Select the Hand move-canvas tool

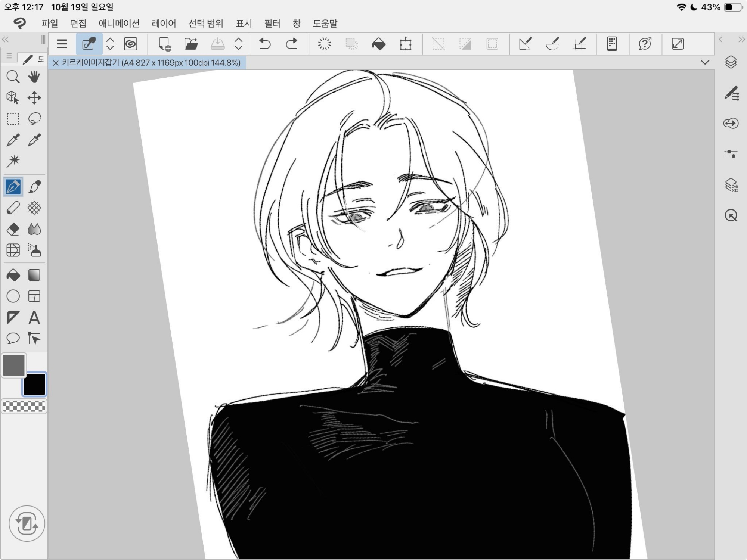coord(34,77)
